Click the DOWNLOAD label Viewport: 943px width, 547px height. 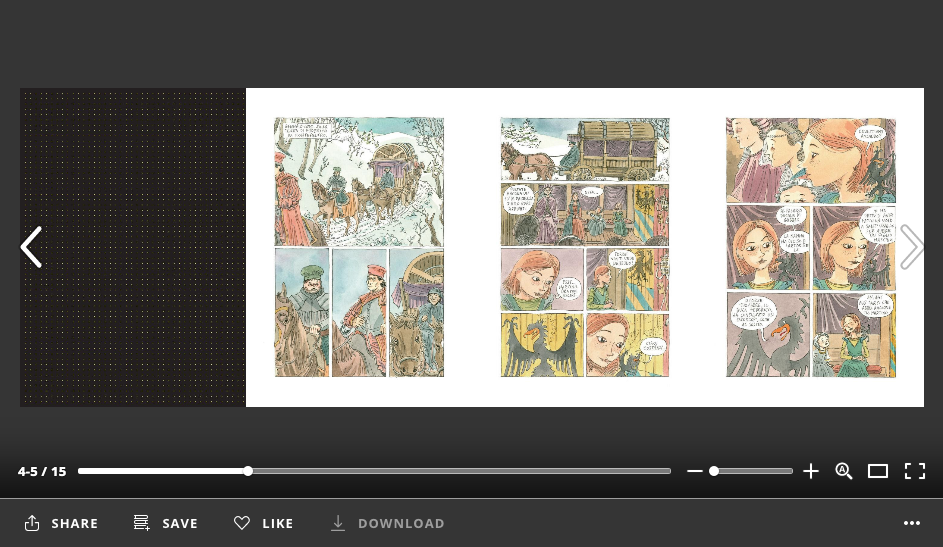pos(401,524)
